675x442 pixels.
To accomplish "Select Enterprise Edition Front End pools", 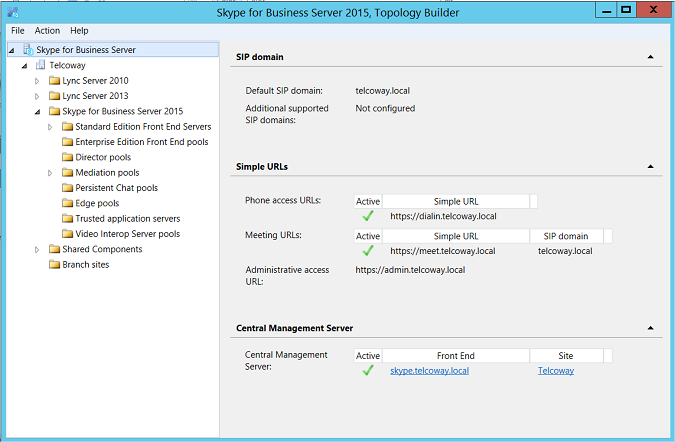I will (x=141, y=142).
